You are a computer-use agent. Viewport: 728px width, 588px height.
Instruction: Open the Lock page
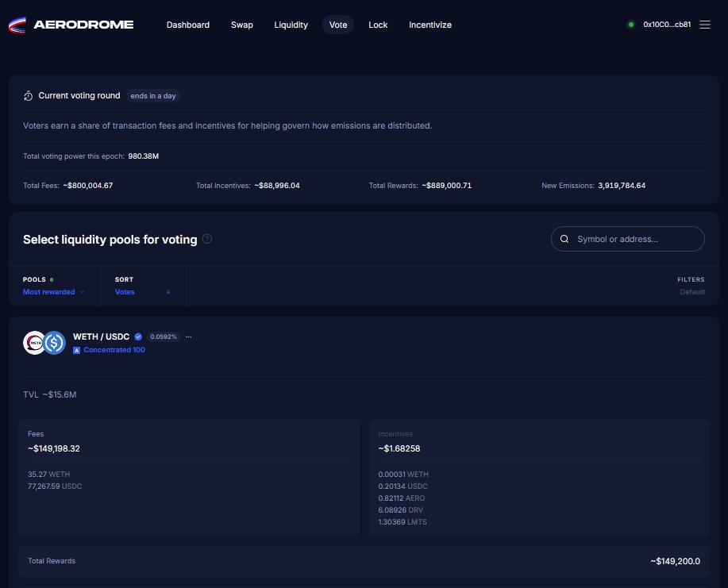[378, 25]
